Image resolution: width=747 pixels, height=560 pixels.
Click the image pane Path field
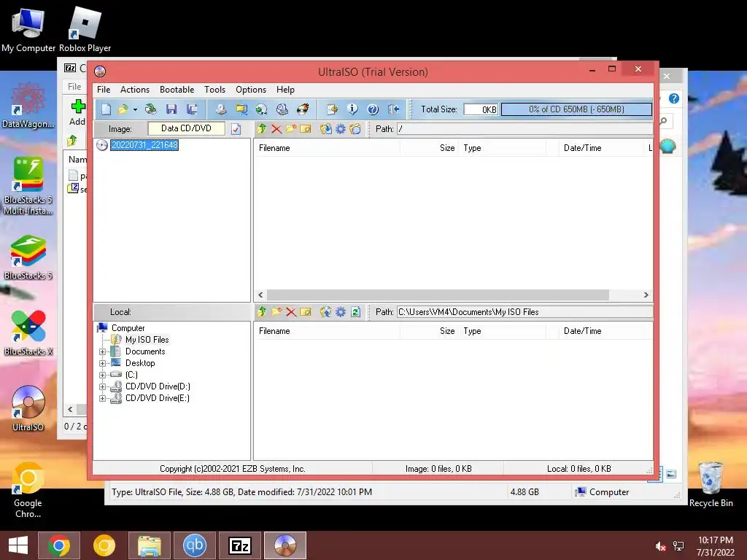[525, 129]
